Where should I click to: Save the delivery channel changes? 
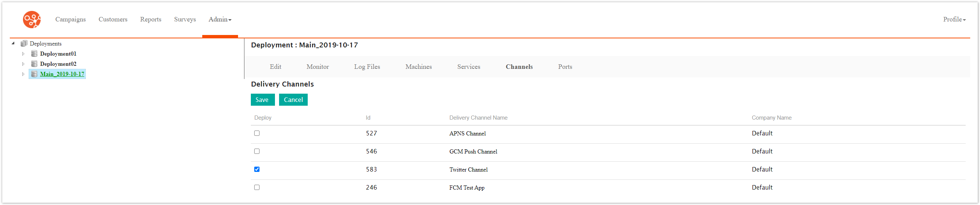262,100
